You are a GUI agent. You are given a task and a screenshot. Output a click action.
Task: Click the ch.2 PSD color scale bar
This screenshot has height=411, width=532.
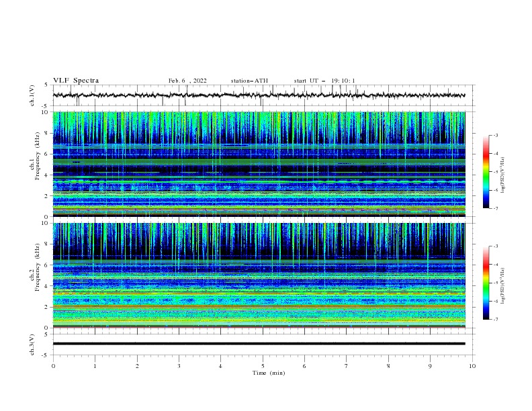486,283
